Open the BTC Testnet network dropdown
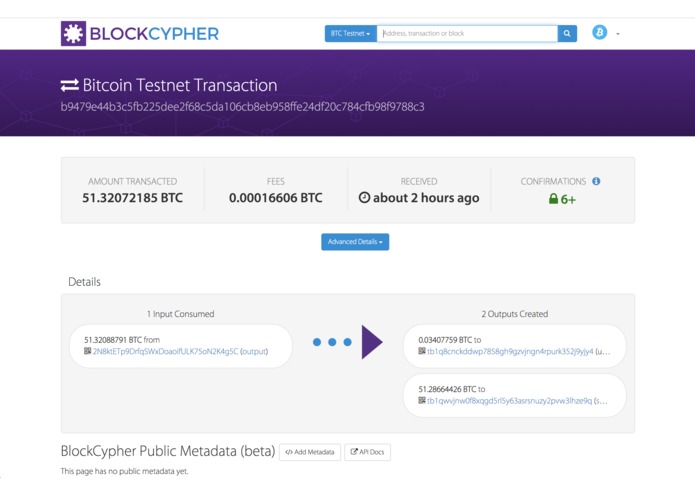Screen dimensions: 695x494 (351, 33)
